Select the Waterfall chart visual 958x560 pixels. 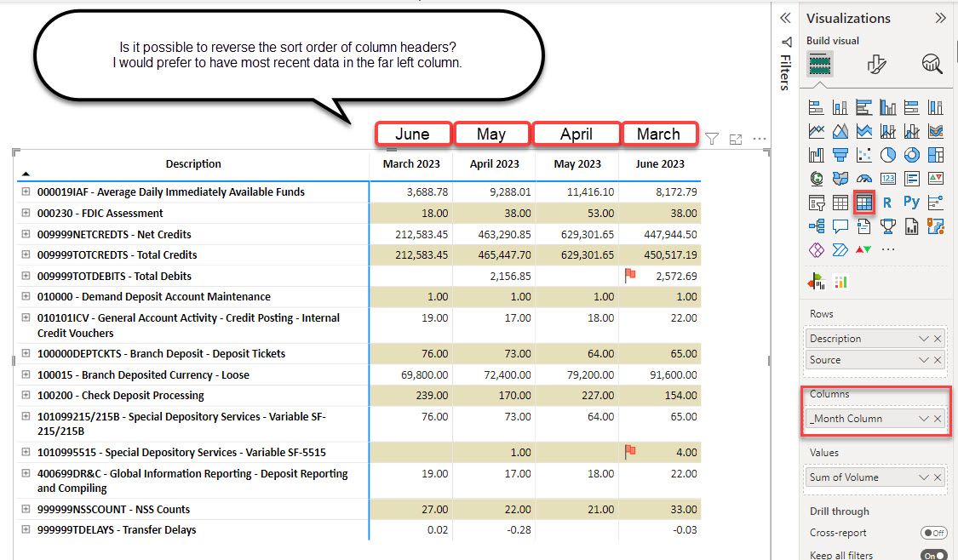[817, 155]
